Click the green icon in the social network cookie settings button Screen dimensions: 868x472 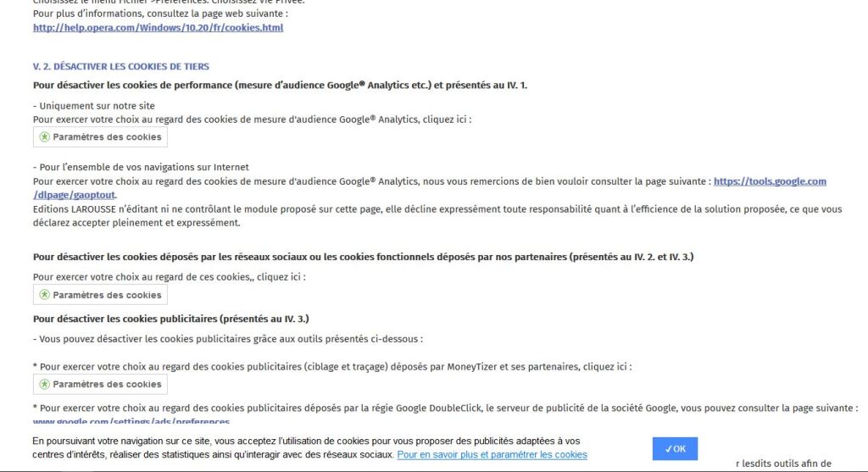45,295
